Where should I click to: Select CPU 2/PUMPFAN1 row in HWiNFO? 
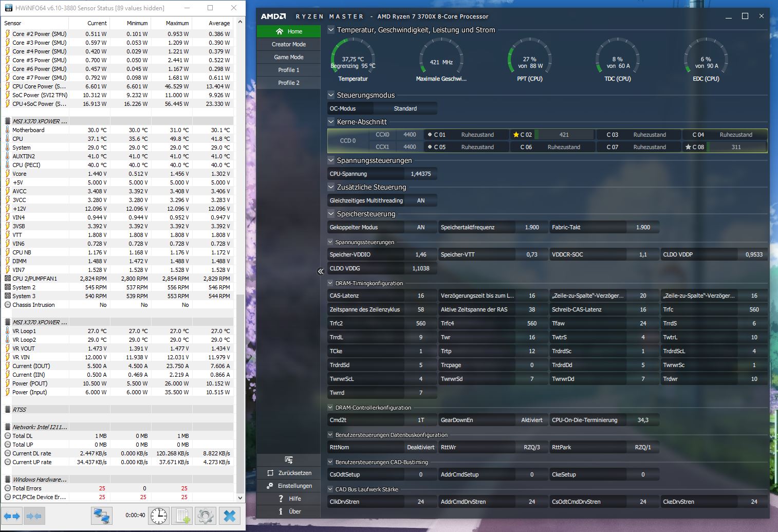coord(118,279)
